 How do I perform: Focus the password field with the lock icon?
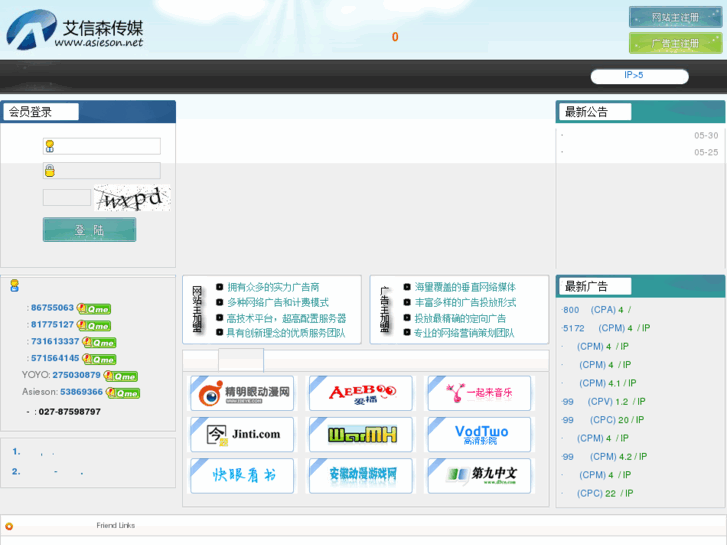102,171
